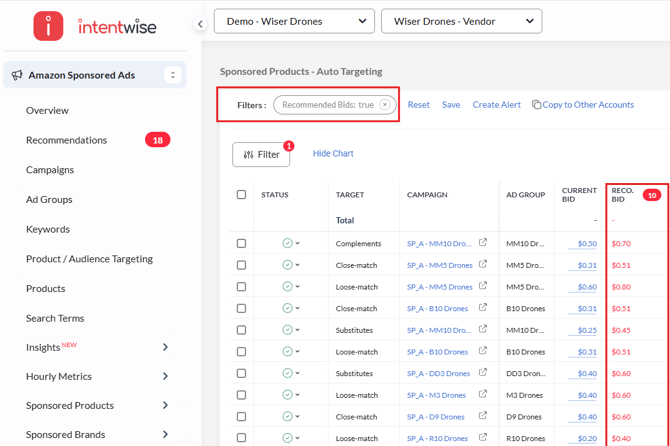Click the Create Alert link
The width and height of the screenshot is (670, 446).
496,105
